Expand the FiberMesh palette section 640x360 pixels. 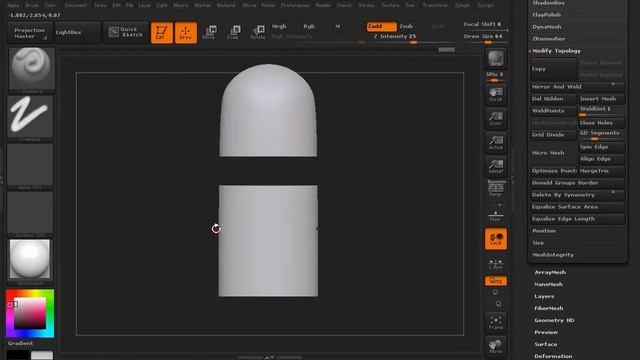549,309
